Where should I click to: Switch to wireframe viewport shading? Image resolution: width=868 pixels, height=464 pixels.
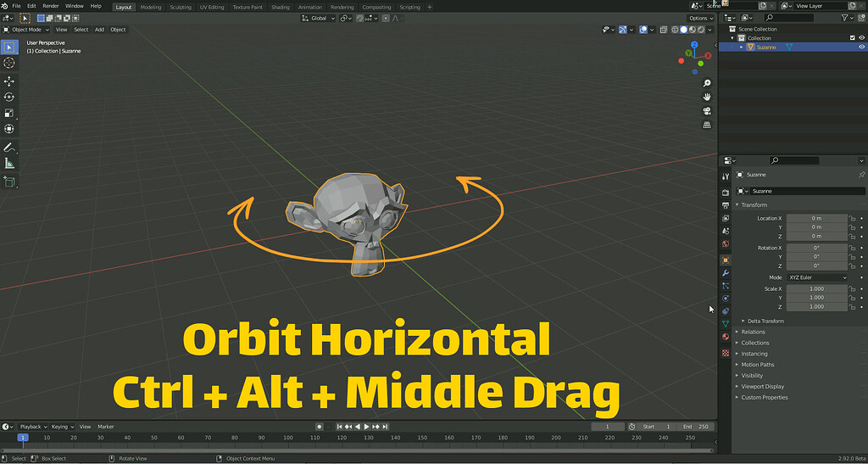(x=676, y=30)
